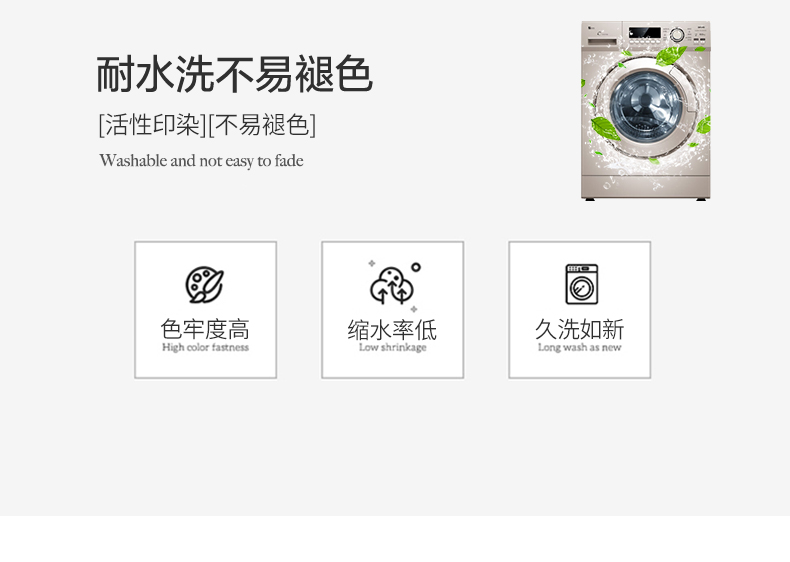Image resolution: width=790 pixels, height=562 pixels.
Task: Click the 久洗如新 label text
Action: point(579,329)
